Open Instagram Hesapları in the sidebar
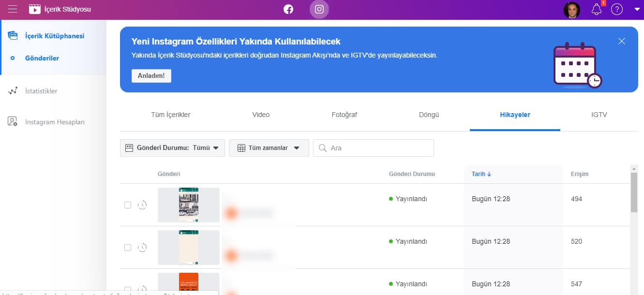 (55, 122)
